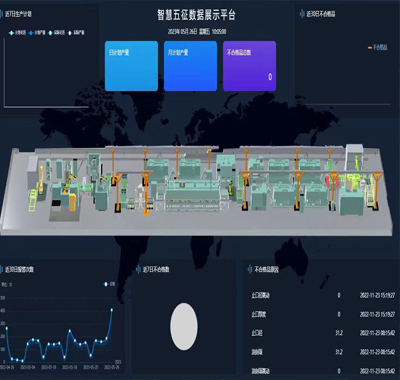Click the 近30日报警次数 panel title icon
The height and width of the screenshot is (380, 400).
(2, 269)
